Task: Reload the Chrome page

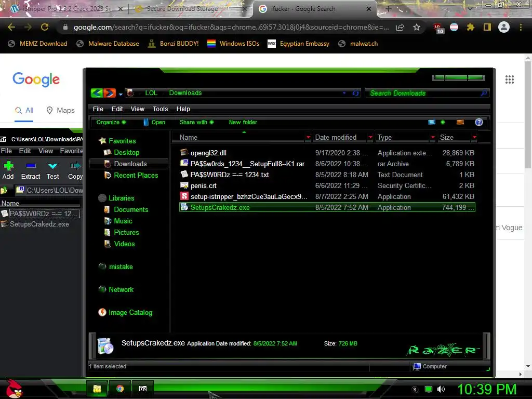Action: click(x=45, y=27)
